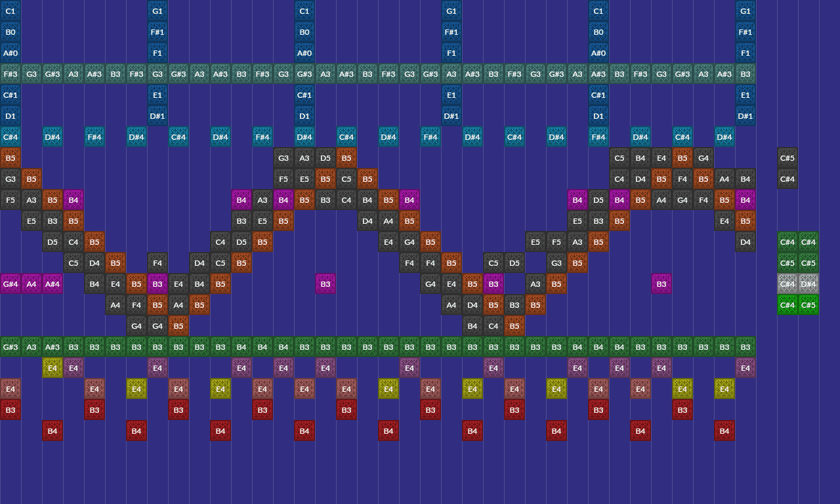The height and width of the screenshot is (504, 840).
Task: Choose the light gray C#4 palette block
Action: click(787, 284)
